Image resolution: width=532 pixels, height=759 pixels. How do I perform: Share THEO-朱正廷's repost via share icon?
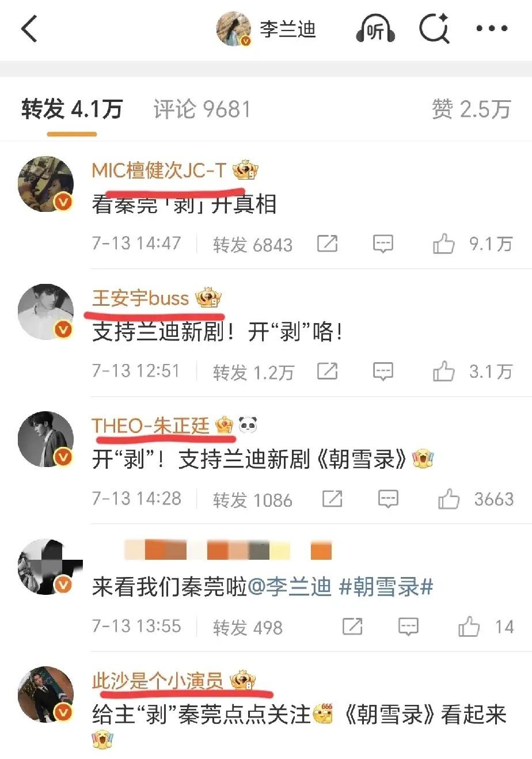(332, 499)
